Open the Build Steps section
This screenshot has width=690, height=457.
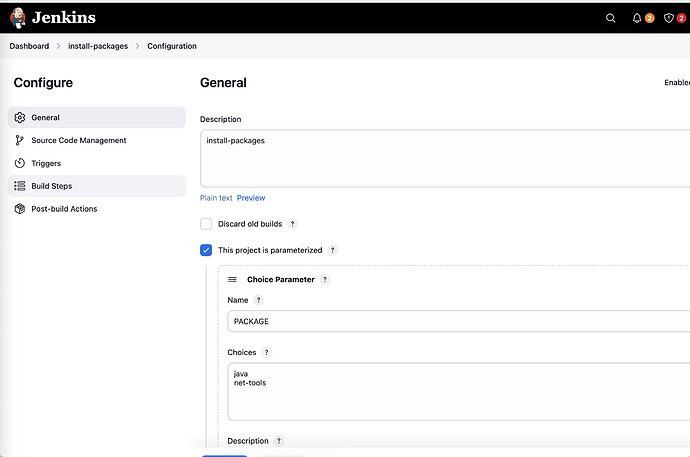tap(51, 186)
